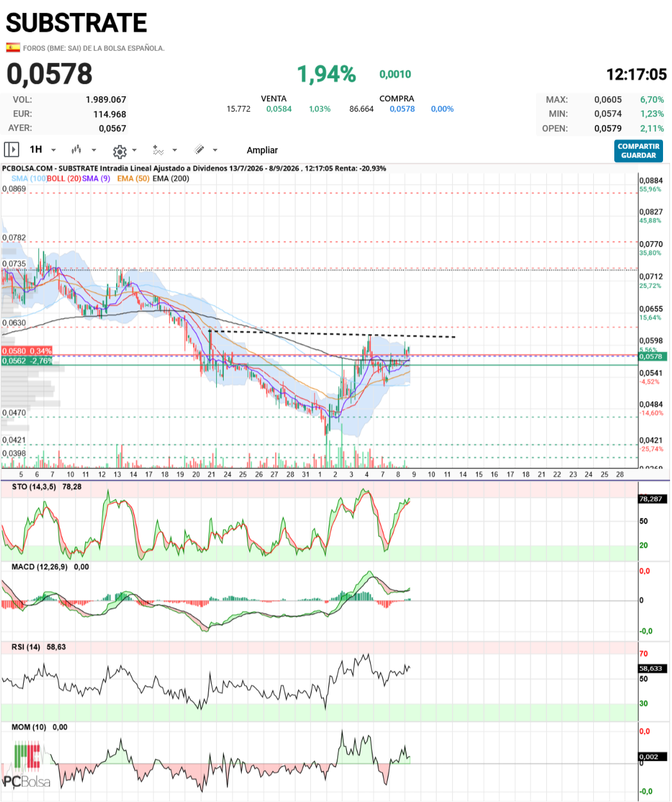
Task: Click the chart header PCBOLSA.COM description line
Action: (x=194, y=169)
